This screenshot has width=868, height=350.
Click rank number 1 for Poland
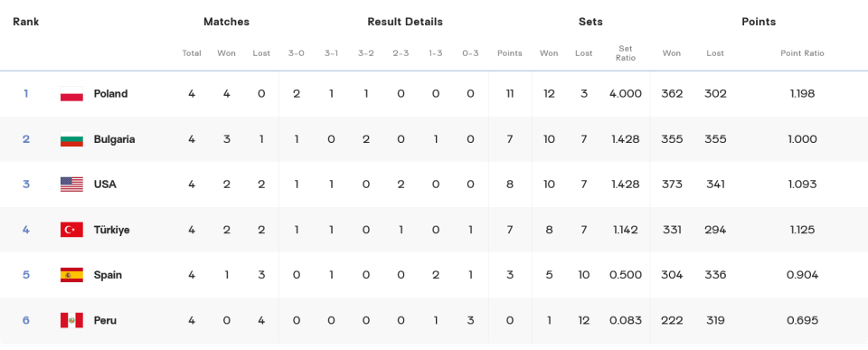pyautogui.click(x=26, y=93)
